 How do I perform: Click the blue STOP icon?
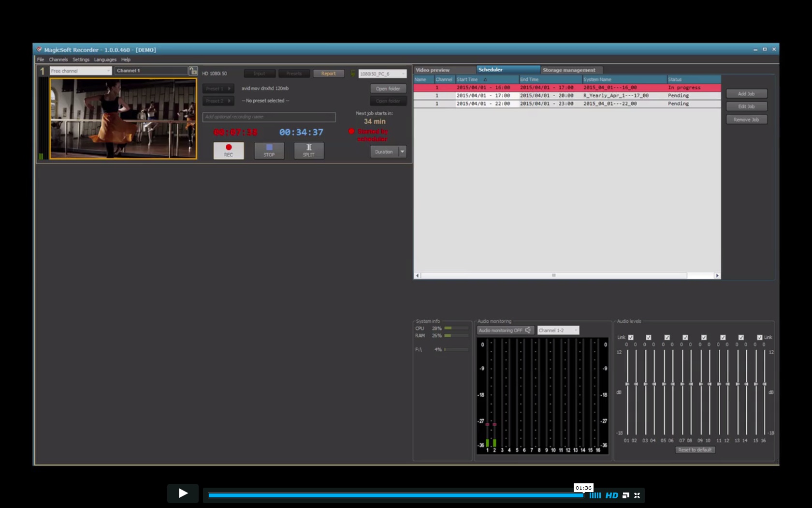point(269,148)
